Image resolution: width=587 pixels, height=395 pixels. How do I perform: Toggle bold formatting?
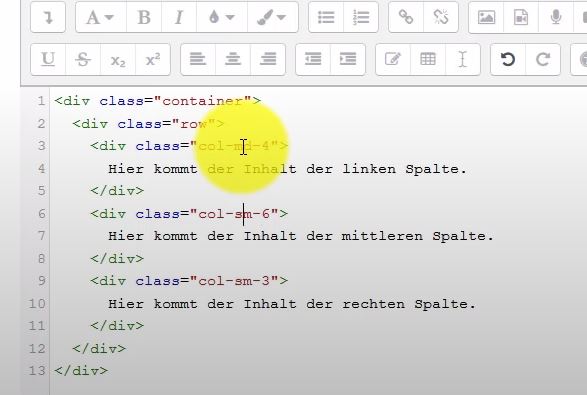point(144,17)
